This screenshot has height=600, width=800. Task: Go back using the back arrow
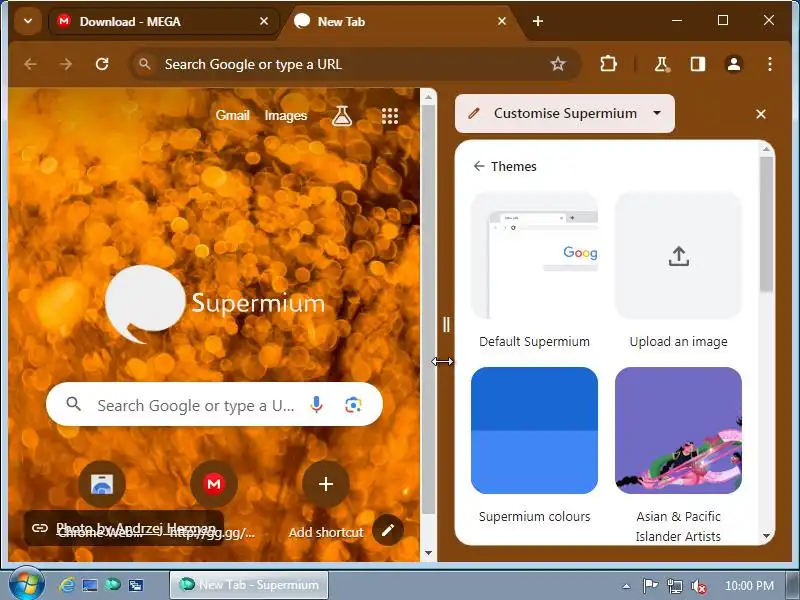(x=31, y=64)
